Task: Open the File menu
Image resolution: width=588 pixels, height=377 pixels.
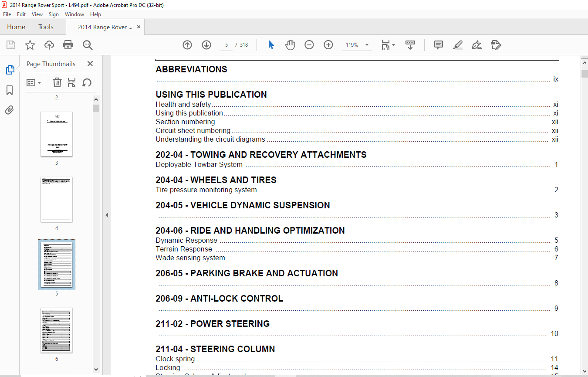Action: pyautogui.click(x=7, y=14)
